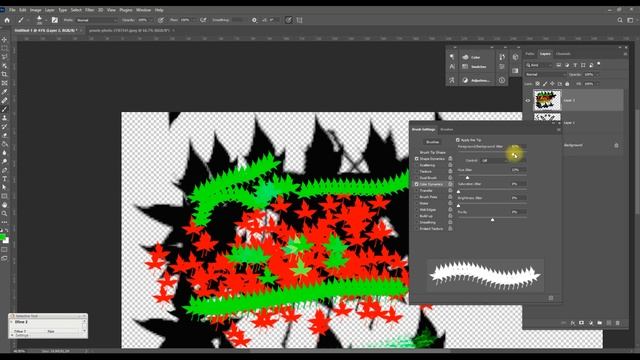
Task: Toggle visibility of the top layer
Action: coord(528,100)
